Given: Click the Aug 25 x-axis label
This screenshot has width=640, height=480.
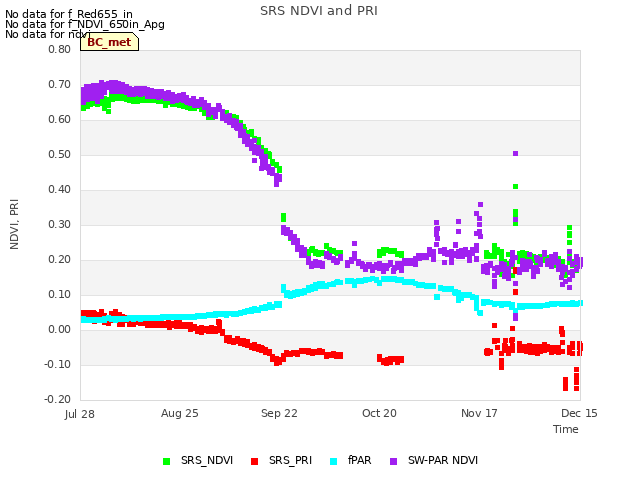Looking at the screenshot, I should (180, 413).
